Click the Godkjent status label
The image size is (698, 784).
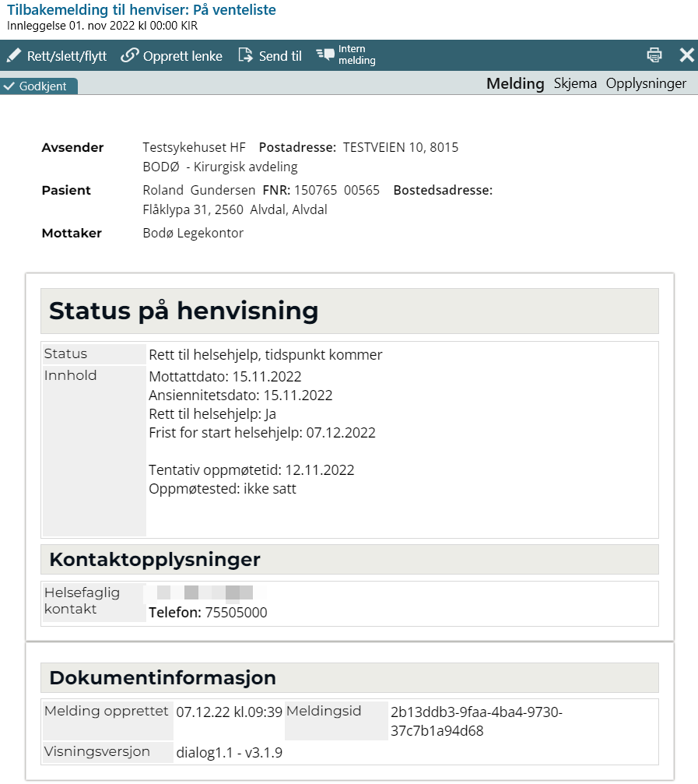(43, 86)
